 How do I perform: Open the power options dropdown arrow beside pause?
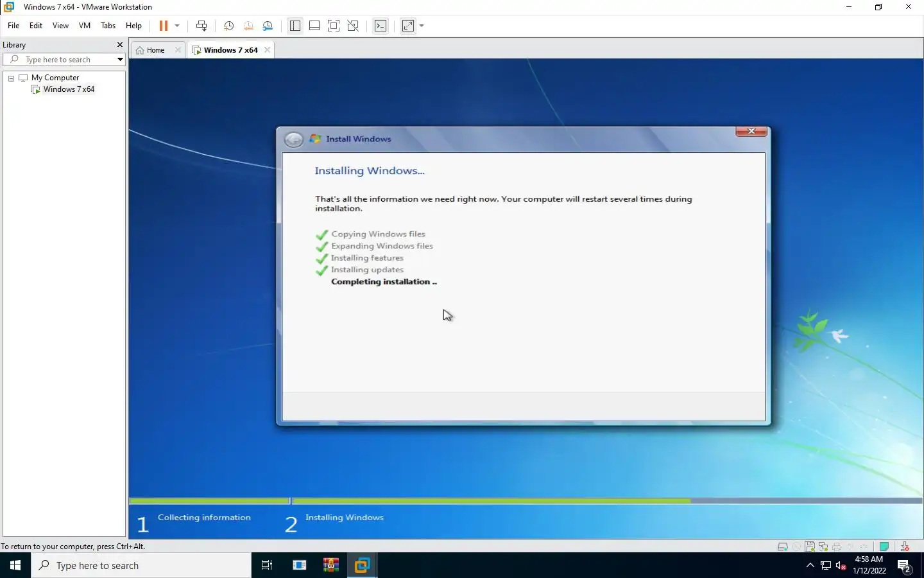(x=177, y=26)
